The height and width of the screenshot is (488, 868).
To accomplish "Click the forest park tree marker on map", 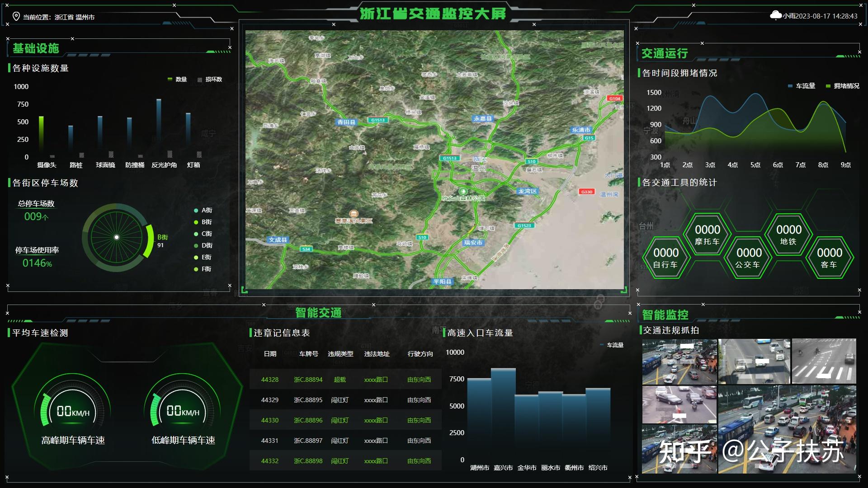I will (x=462, y=191).
